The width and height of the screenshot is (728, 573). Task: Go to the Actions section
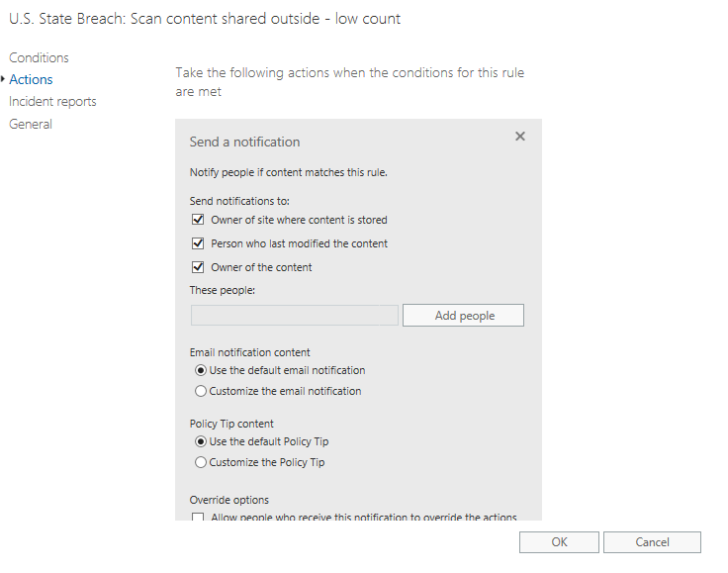pos(31,79)
